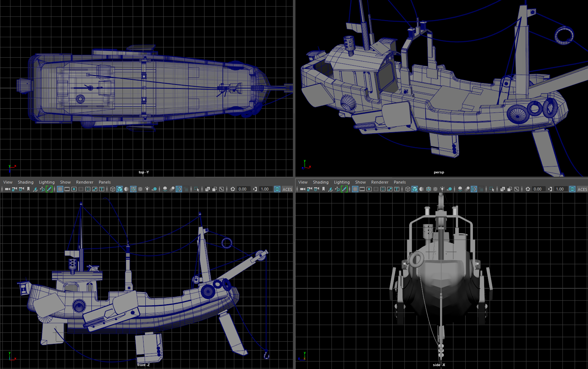Toggle Motion Blur in front panel toolbar
Screen dimensions: 588x369
tap(172, 189)
